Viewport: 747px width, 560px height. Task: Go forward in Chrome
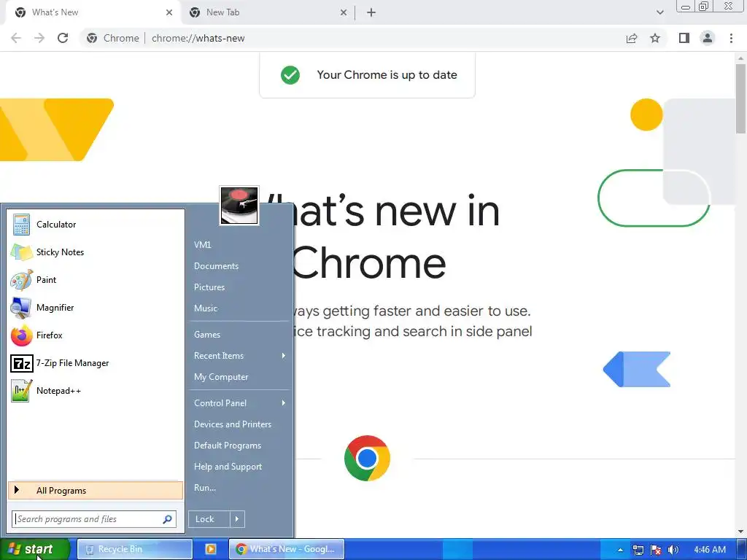[39, 38]
